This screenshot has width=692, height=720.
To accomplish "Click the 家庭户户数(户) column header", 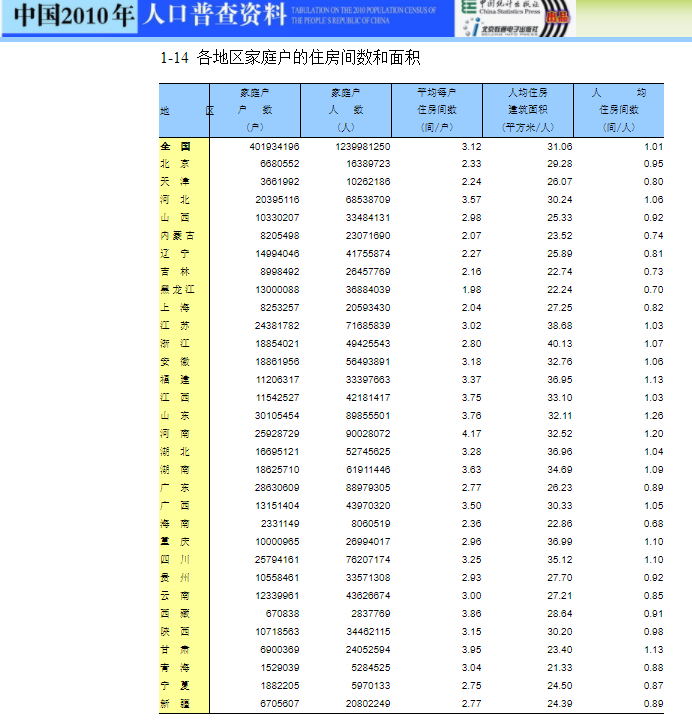I will (x=255, y=110).
